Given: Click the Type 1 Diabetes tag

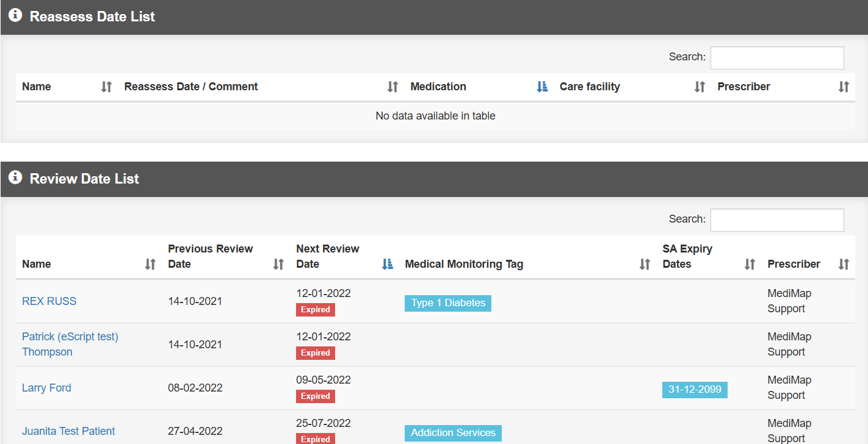Looking at the screenshot, I should 447,303.
